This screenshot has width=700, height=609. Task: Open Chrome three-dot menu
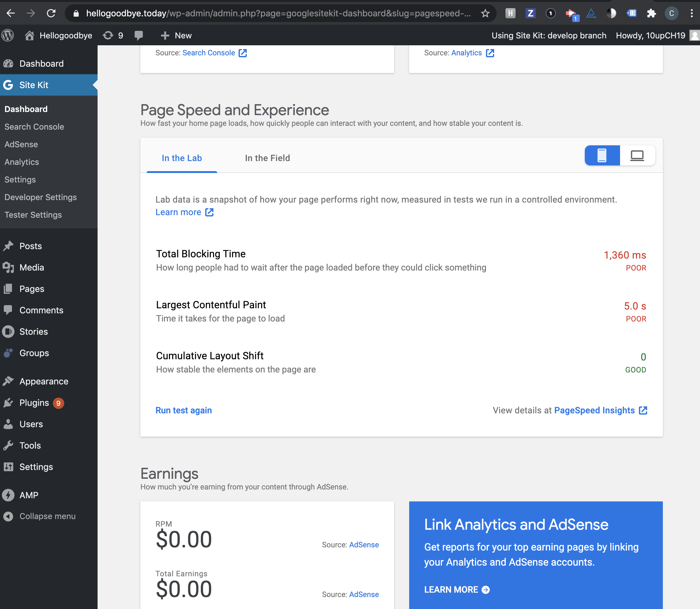(x=692, y=13)
